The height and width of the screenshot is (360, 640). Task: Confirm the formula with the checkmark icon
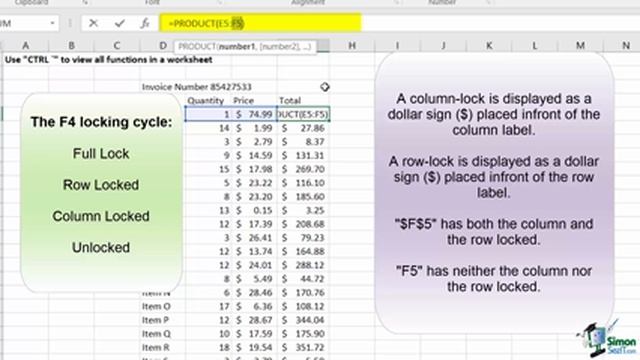120,24
